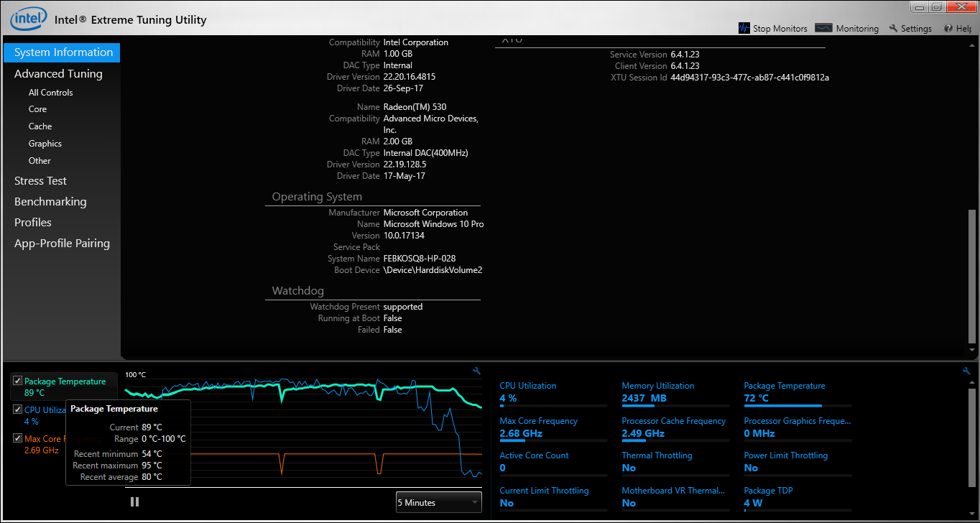
Task: Toggle the CPU Utilization checkbox
Action: (18, 410)
